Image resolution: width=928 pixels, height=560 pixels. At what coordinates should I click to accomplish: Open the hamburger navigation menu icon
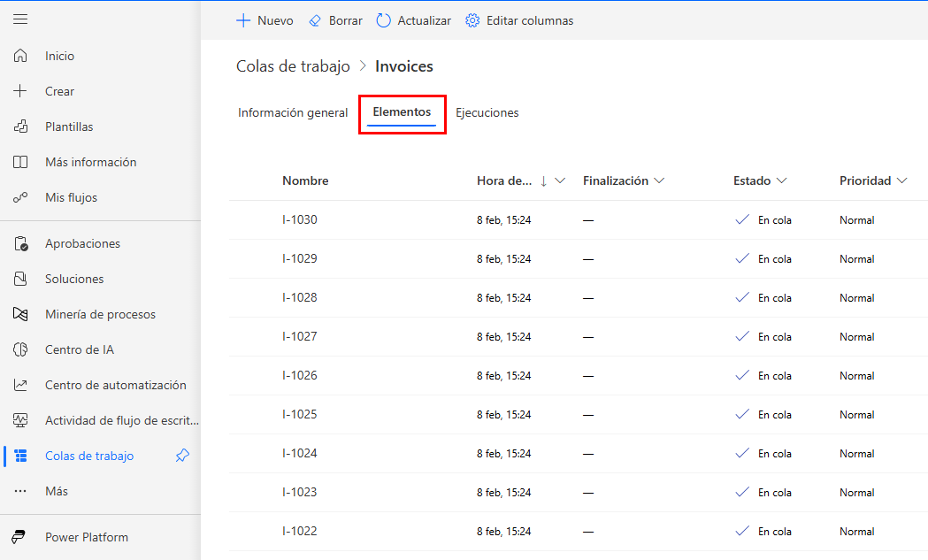click(x=20, y=19)
